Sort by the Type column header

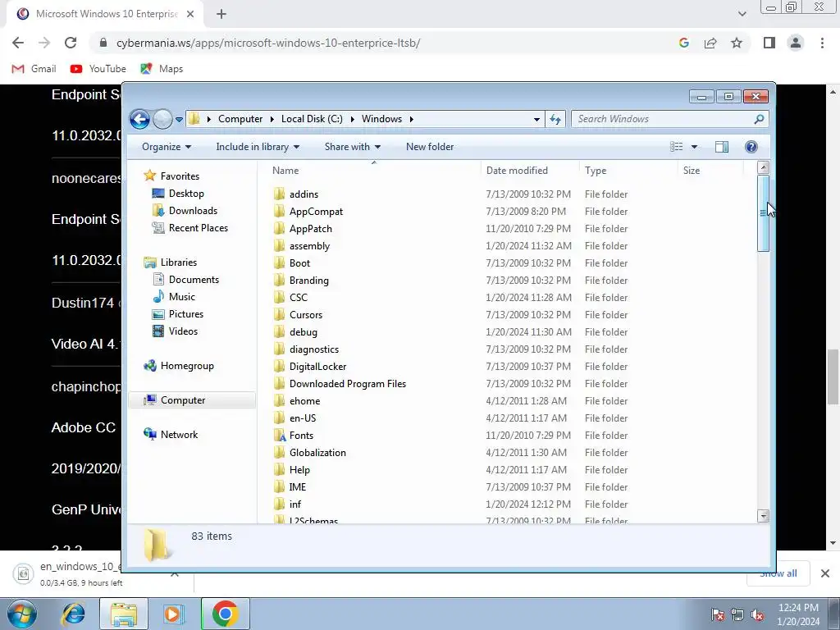[596, 171]
